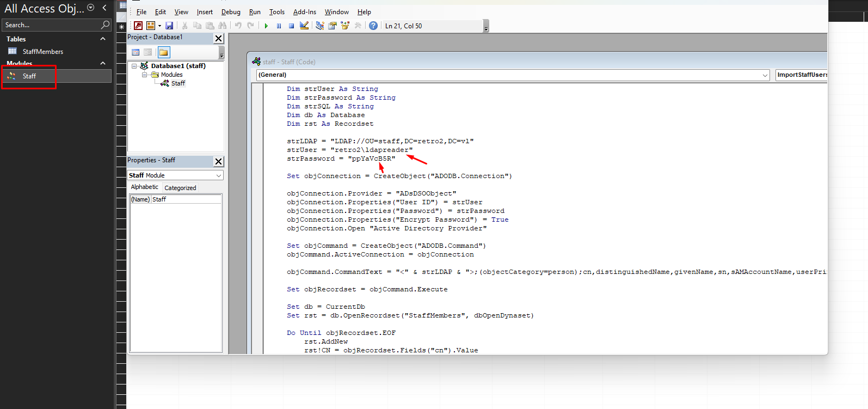Switch to the Categorized properties tab
This screenshot has height=409, width=868.
pyautogui.click(x=180, y=188)
